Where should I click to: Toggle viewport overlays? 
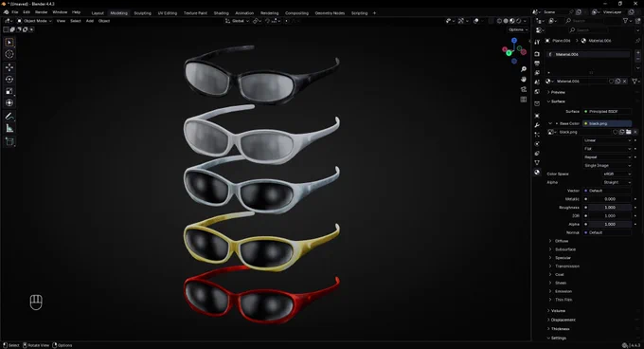(x=476, y=21)
